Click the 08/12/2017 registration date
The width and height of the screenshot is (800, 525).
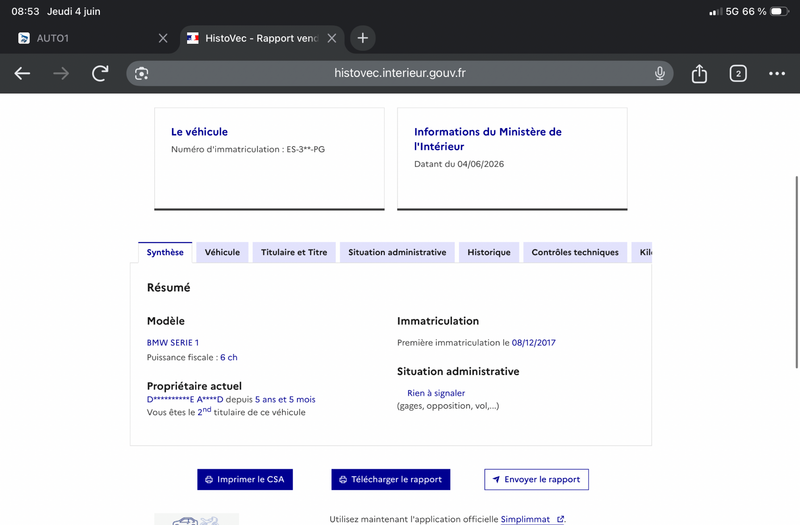point(534,342)
